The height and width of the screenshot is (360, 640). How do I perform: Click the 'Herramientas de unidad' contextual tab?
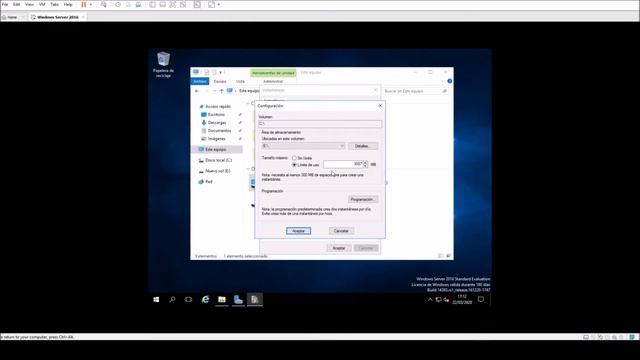click(x=273, y=73)
